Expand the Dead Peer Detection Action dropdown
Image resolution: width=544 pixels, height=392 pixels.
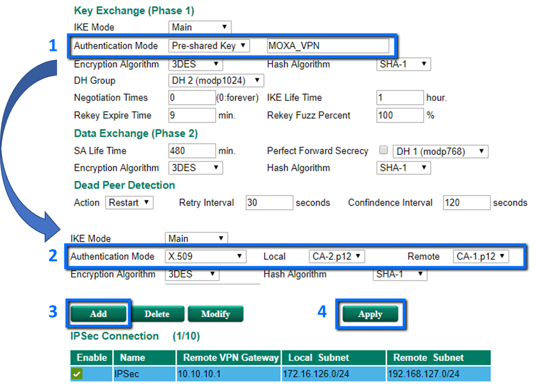[129, 203]
